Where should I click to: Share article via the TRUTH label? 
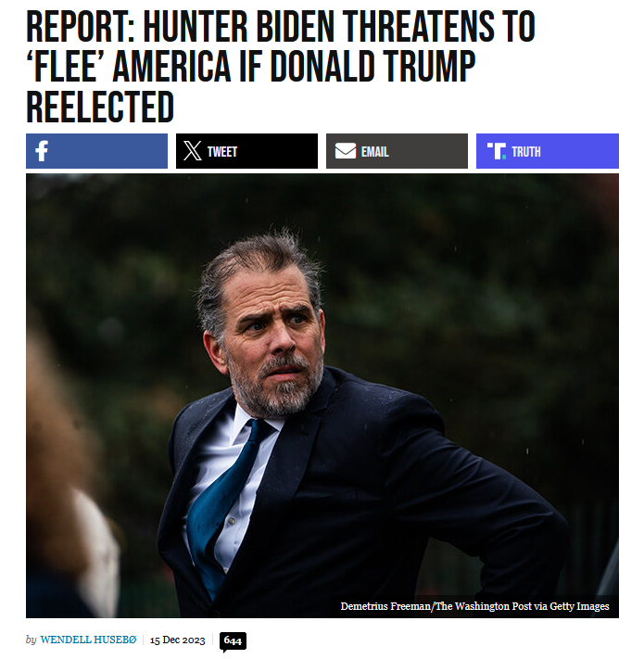tap(526, 152)
